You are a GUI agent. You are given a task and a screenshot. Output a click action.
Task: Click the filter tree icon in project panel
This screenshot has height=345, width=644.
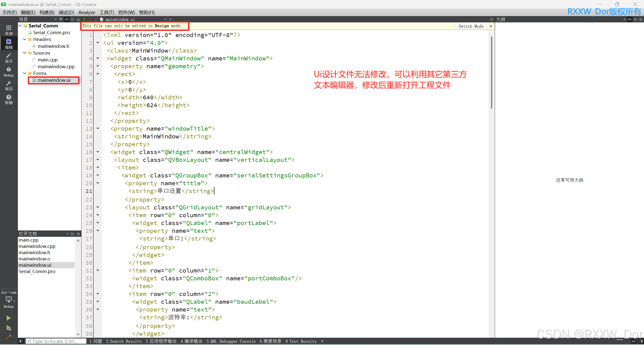point(61,19)
